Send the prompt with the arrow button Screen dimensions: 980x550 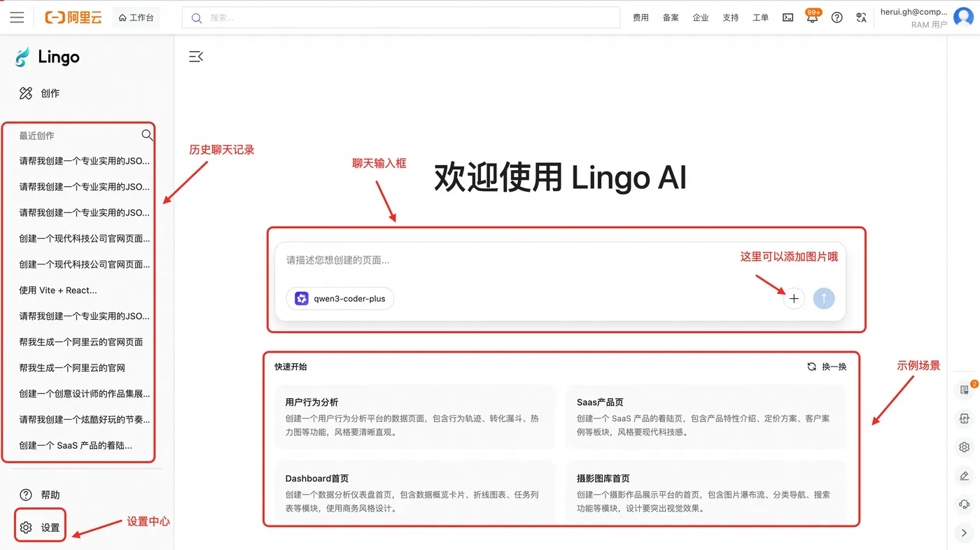[x=824, y=299]
